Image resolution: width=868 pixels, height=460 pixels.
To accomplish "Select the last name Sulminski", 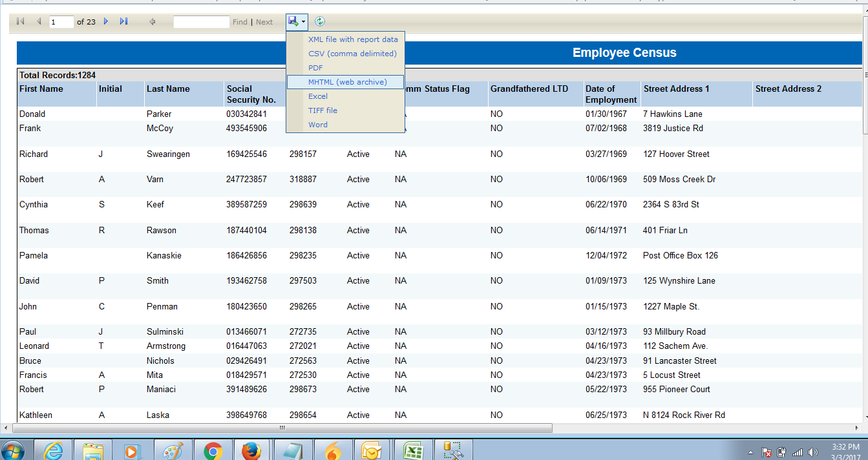I will click(x=165, y=331).
